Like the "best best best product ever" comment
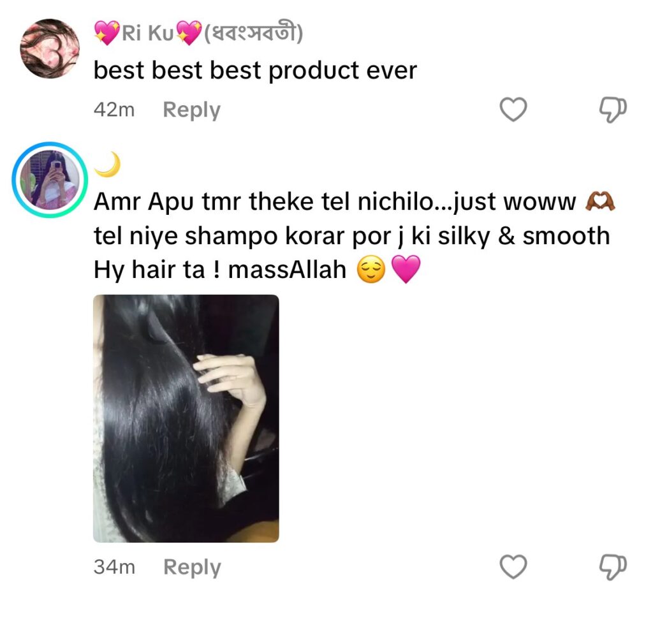Screen dimensions: 653x644 (513, 110)
